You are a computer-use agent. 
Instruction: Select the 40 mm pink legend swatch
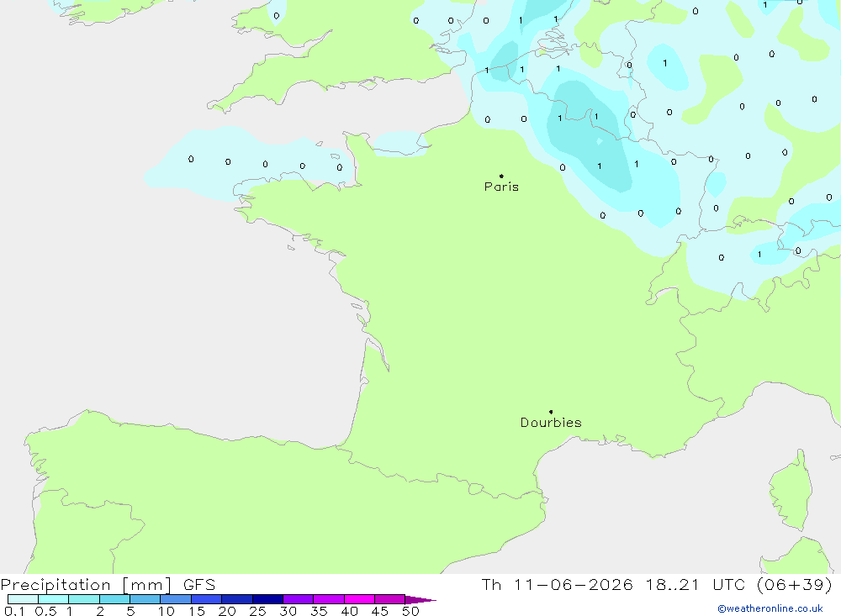tap(359, 599)
